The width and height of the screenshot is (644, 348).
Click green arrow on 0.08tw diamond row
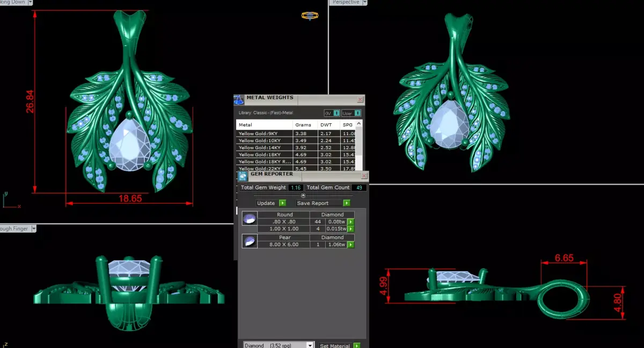[x=351, y=222]
